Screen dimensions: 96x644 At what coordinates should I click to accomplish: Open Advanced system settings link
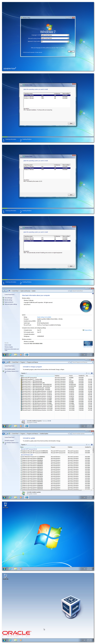pyautogui.click(x=11, y=304)
